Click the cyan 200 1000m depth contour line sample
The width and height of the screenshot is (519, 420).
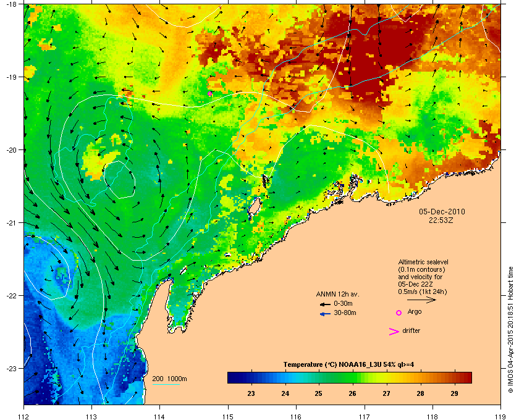pos(166,385)
